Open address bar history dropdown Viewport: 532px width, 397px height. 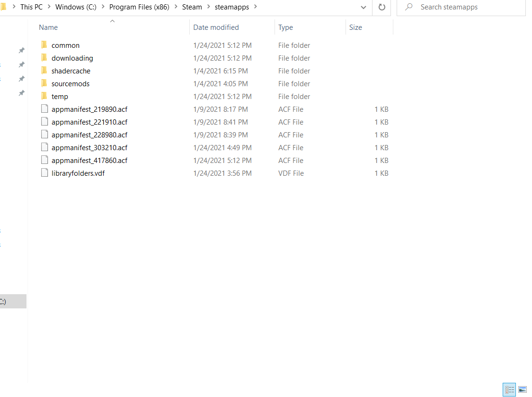[x=364, y=7]
